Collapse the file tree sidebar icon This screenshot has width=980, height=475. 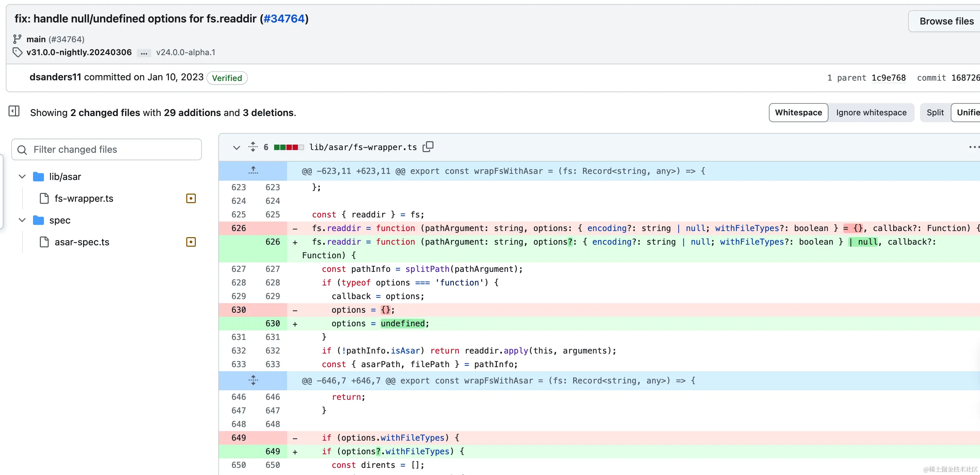coord(14,111)
